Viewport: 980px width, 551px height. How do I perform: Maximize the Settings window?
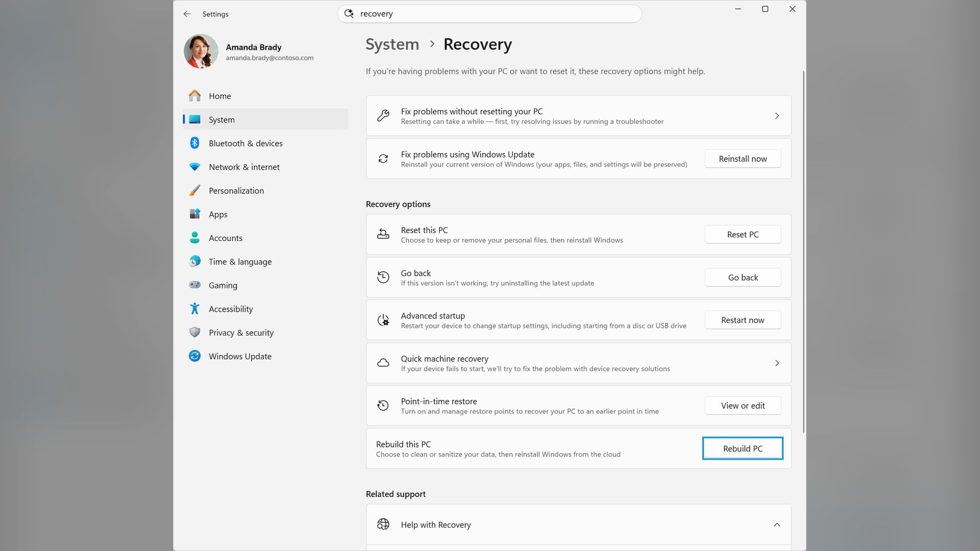765,9
